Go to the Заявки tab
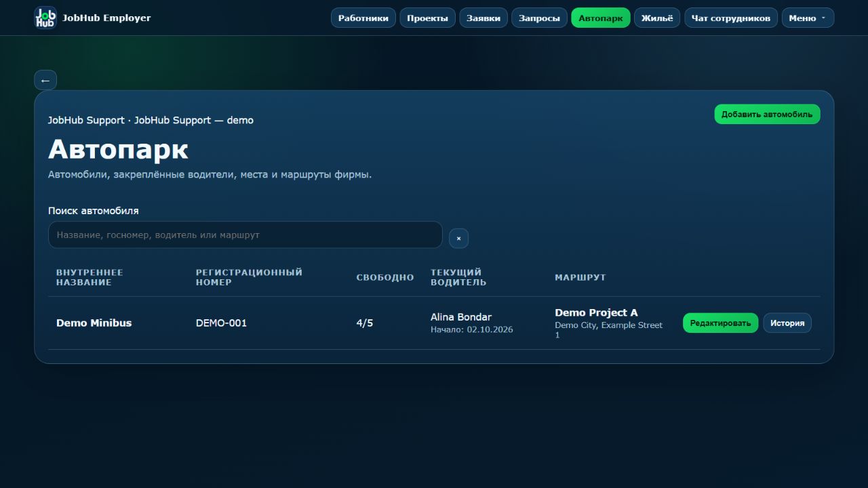Image resolution: width=868 pixels, height=488 pixels. click(484, 18)
